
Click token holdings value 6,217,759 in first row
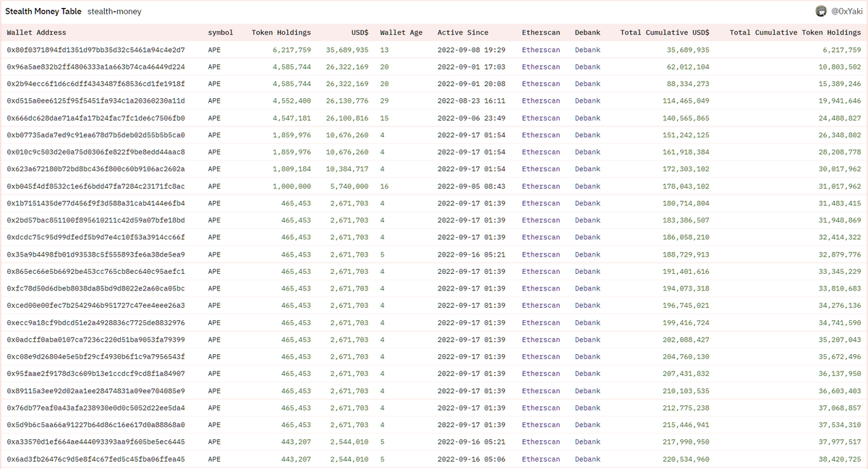292,50
